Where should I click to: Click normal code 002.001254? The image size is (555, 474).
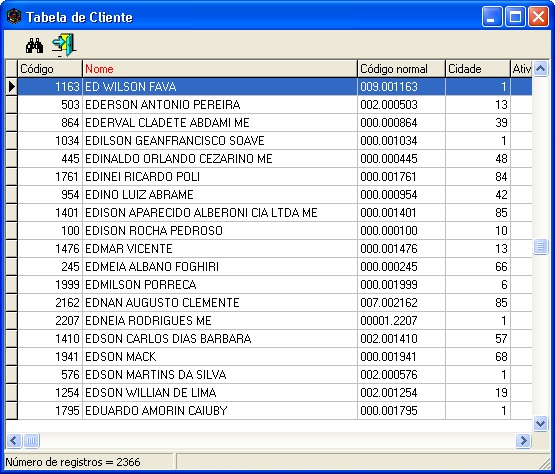[x=401, y=393]
